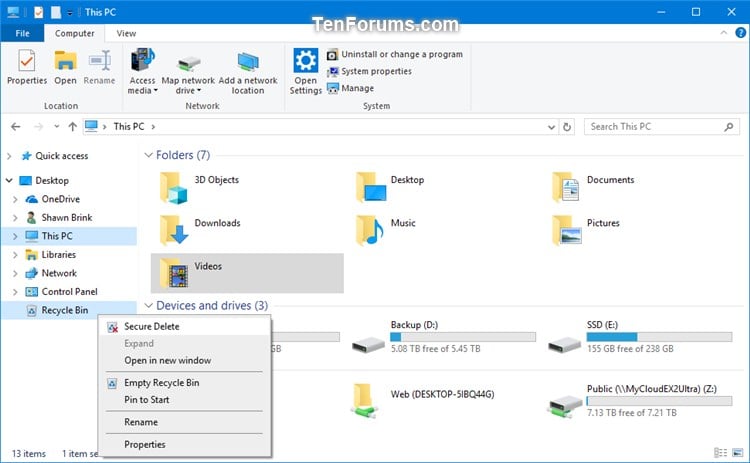This screenshot has height=463, width=750.
Task: Select the Videos folder icon
Action: [174, 274]
